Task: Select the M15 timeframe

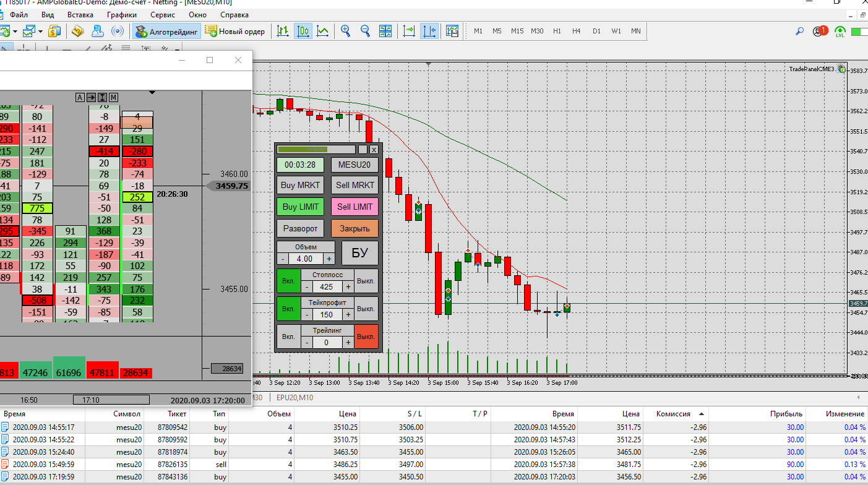Action: point(517,31)
